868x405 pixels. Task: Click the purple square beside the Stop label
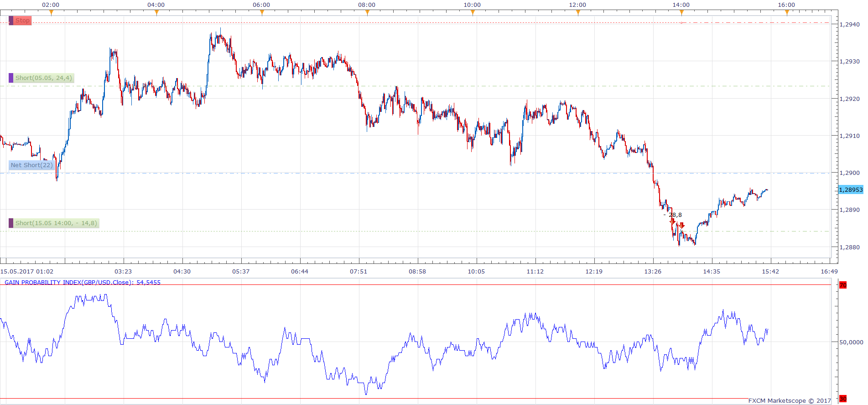point(11,21)
